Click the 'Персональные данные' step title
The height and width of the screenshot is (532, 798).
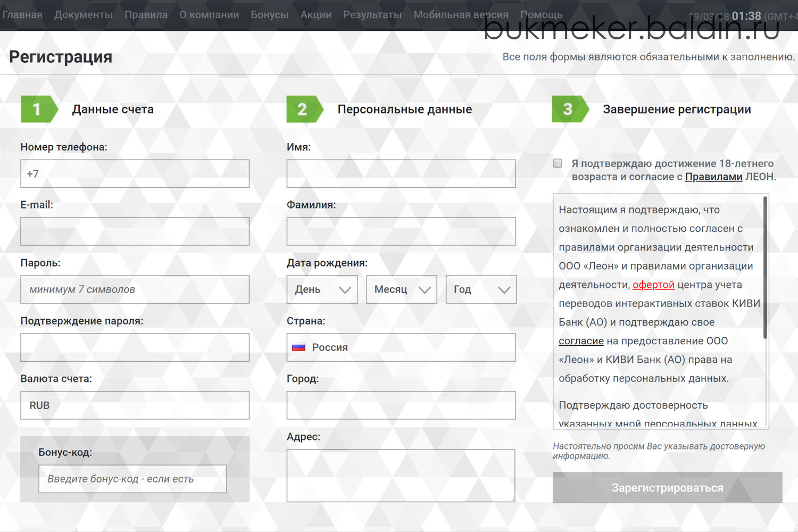click(x=405, y=109)
